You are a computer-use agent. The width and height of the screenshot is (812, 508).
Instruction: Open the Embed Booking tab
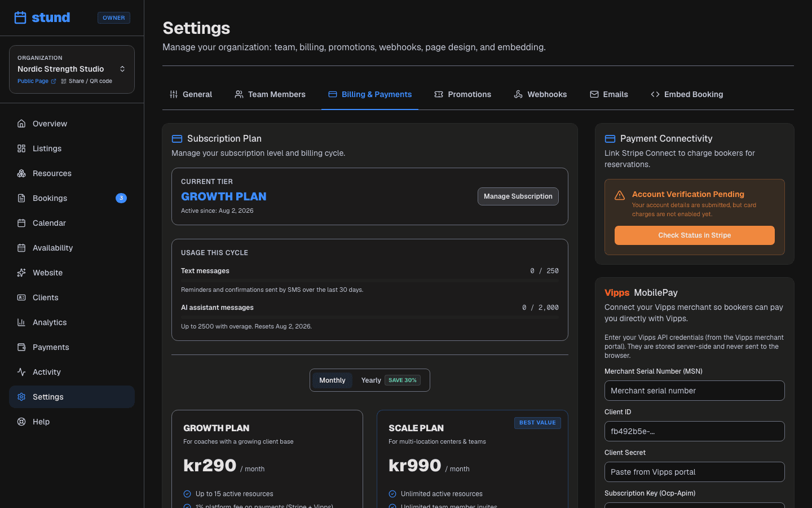pyautogui.click(x=687, y=94)
